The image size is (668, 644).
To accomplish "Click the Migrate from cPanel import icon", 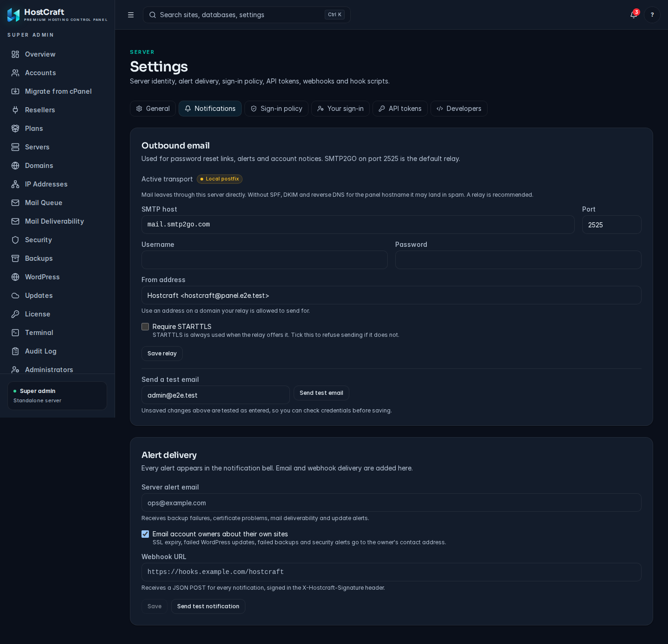I will pos(15,91).
